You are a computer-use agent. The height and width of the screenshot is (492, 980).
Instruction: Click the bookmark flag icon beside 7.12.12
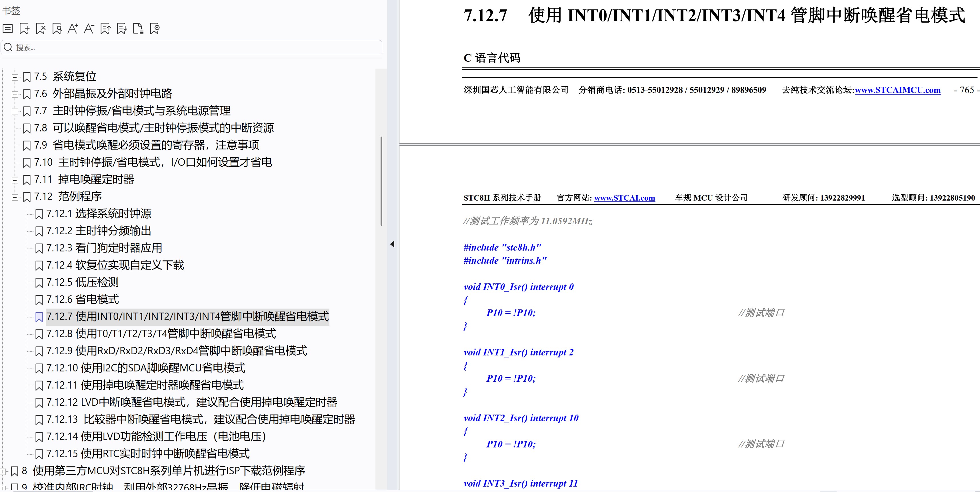[x=39, y=403]
